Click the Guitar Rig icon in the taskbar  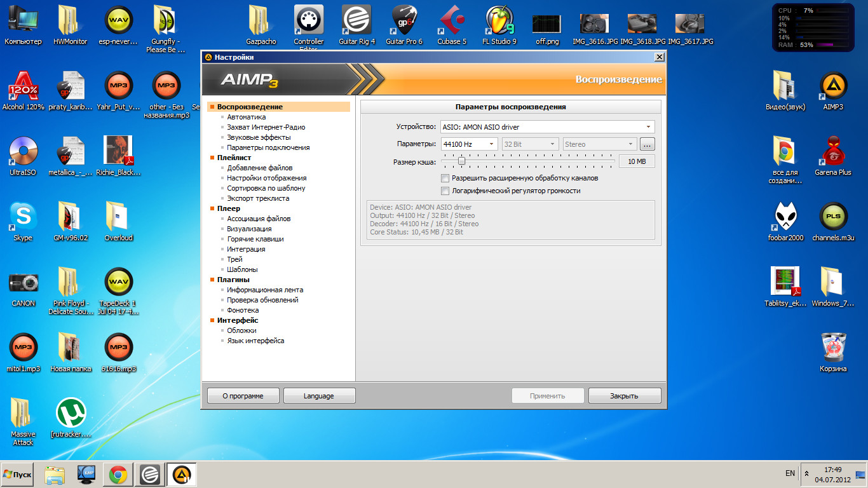coord(150,475)
